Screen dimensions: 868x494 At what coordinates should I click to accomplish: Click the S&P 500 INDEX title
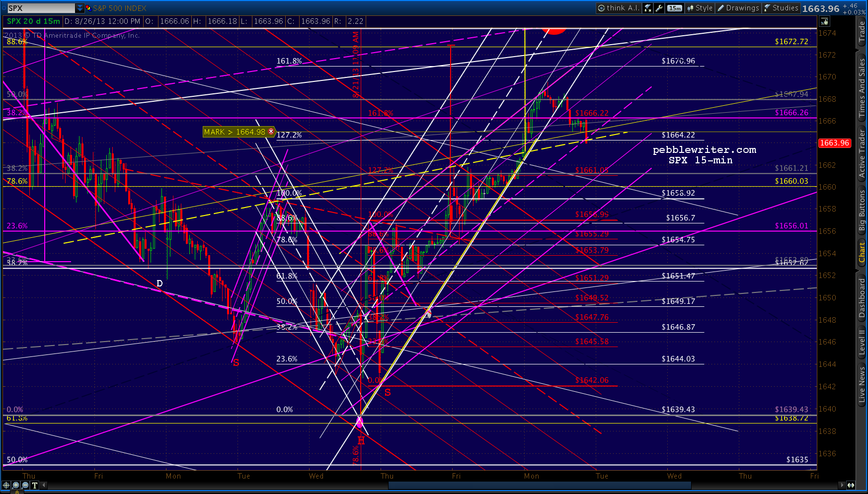(x=120, y=8)
